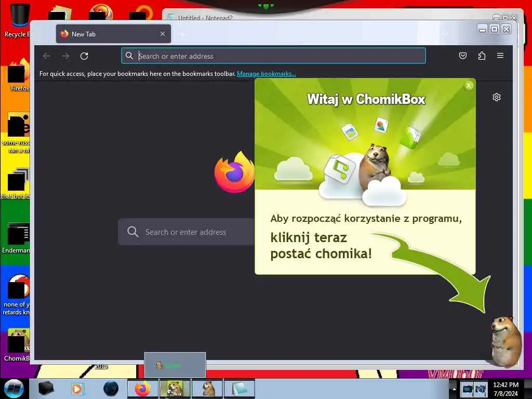532x399 pixels.
Task: Switch to Firefox taskbar button
Action: tap(143, 389)
